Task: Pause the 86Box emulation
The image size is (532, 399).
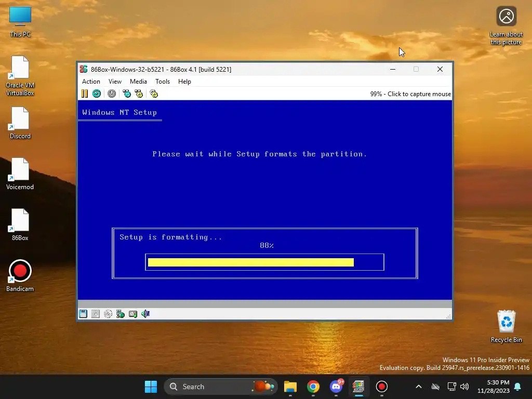Action: pos(85,94)
